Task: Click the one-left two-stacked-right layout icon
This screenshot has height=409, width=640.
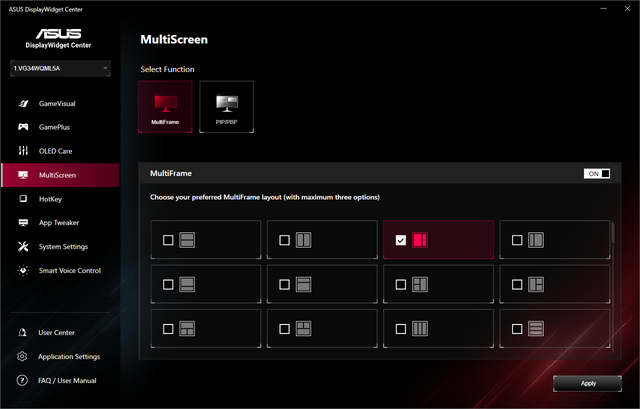Action: point(536,285)
